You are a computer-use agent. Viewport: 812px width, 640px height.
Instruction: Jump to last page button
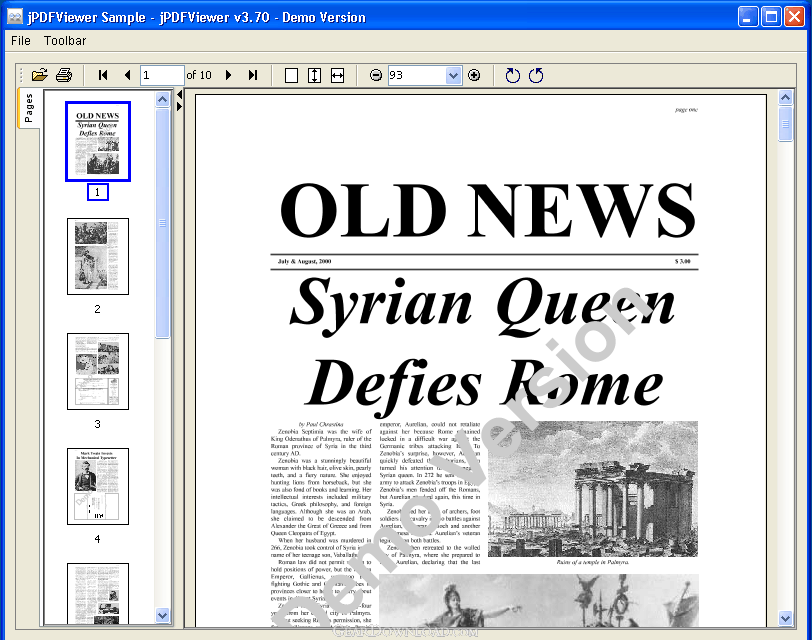click(253, 75)
